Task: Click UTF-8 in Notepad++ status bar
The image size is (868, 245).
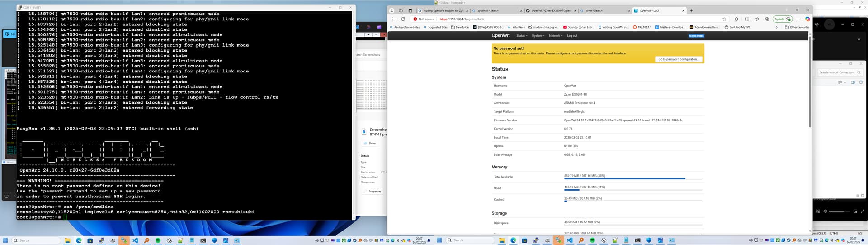Action: (x=834, y=233)
